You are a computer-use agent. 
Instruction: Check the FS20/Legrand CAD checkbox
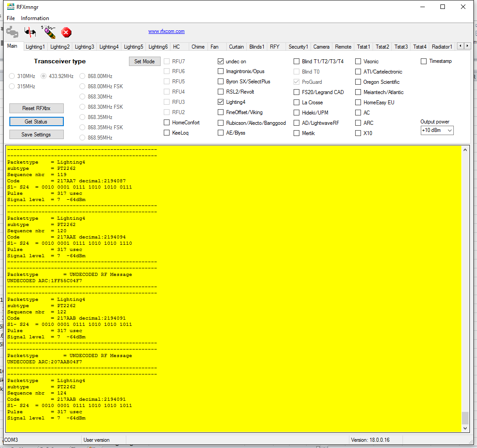pyautogui.click(x=296, y=92)
